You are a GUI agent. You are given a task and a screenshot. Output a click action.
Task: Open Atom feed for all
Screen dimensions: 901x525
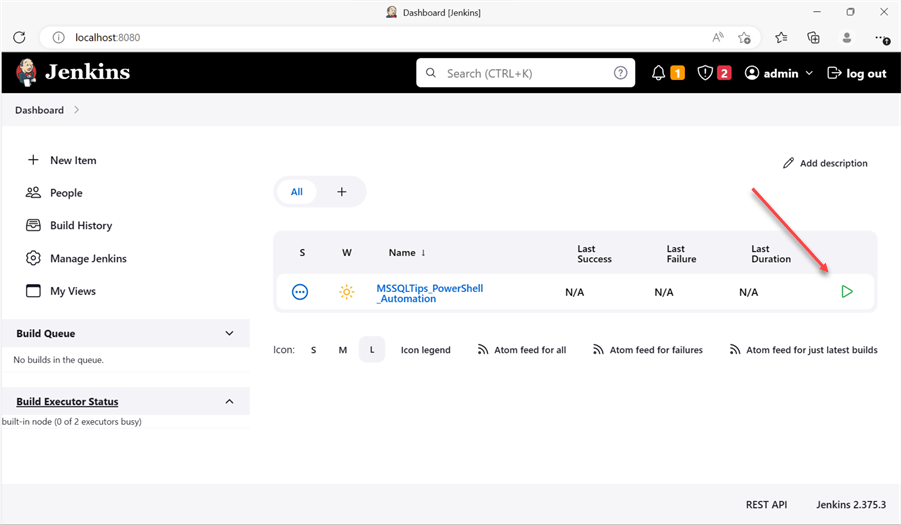tap(522, 350)
